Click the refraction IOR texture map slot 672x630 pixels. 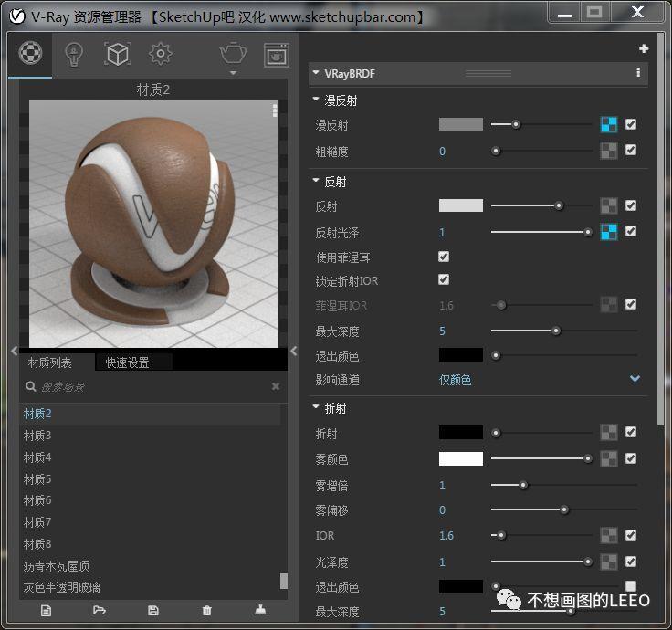609,535
